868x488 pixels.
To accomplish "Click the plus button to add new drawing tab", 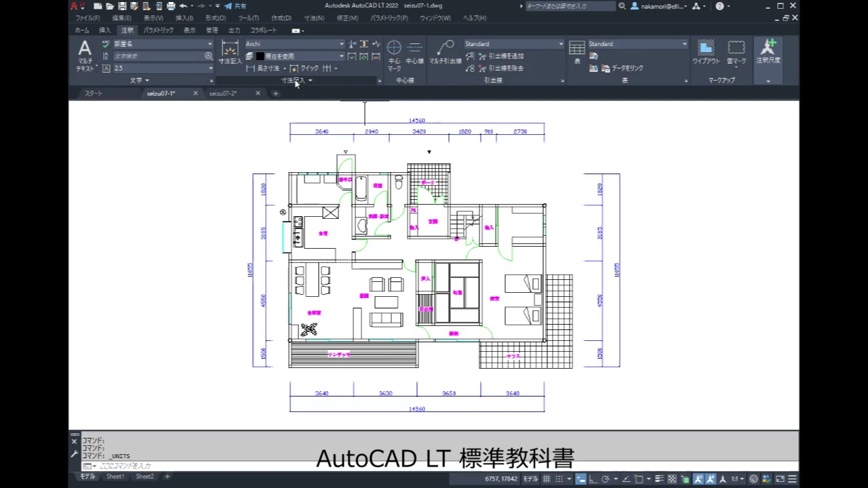I will coord(275,94).
